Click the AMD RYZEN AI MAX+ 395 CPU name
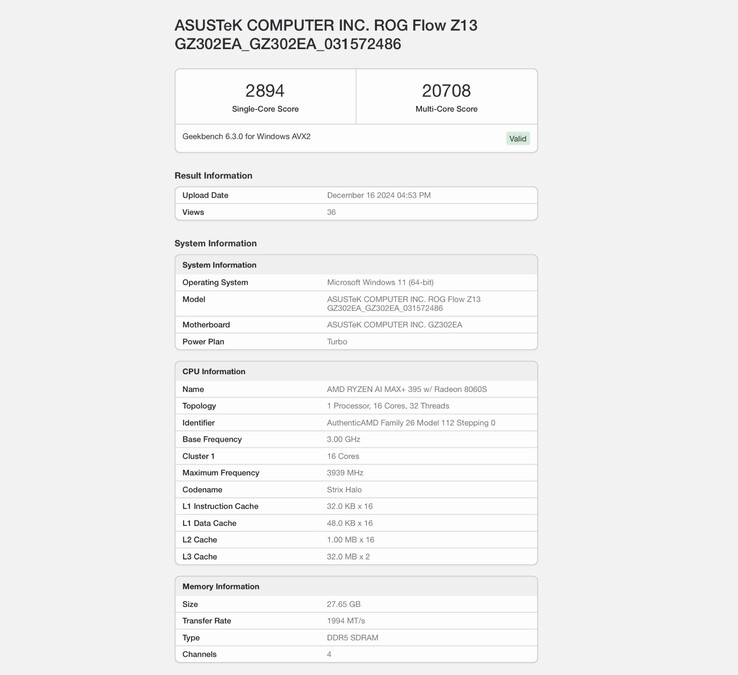 tap(407, 389)
